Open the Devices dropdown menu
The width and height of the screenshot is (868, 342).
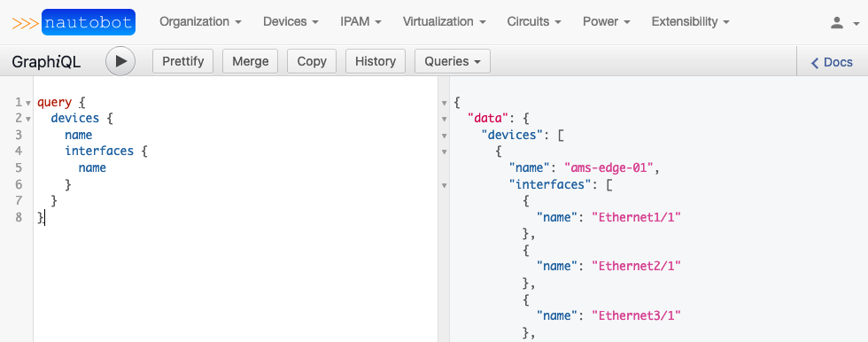click(x=291, y=22)
